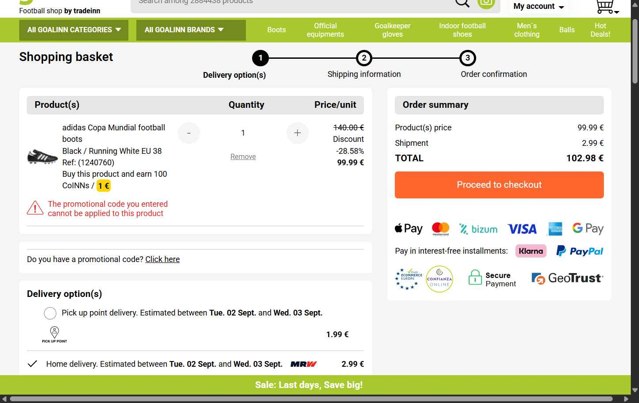Click the TOTAL 102.98 € amount
639x403 pixels.
[x=585, y=158]
